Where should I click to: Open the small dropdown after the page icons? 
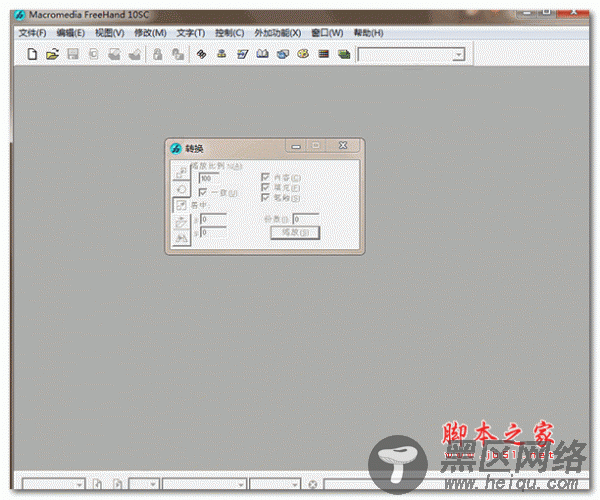point(153,485)
